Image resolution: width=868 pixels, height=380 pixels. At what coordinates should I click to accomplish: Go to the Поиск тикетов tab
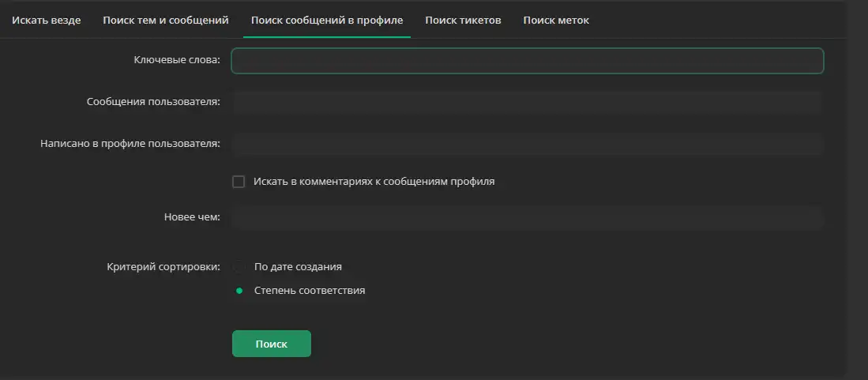(x=463, y=21)
